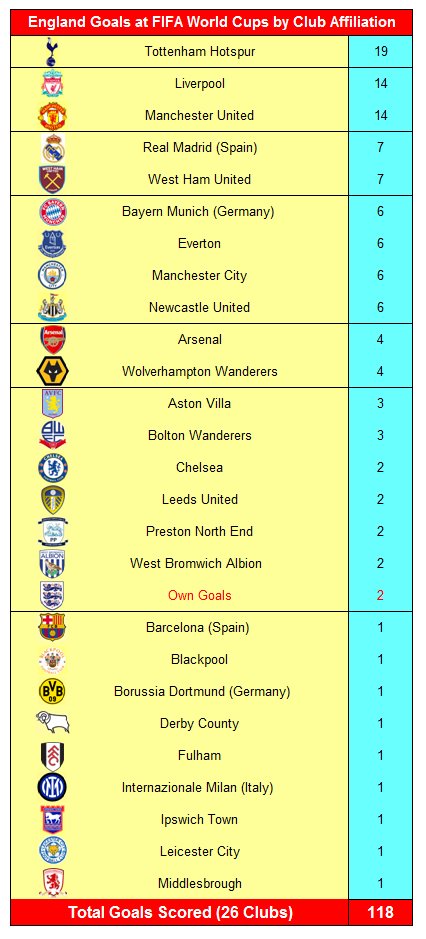The width and height of the screenshot is (426, 939).
Task: Select the West Ham United name cell
Action: pyautogui.click(x=200, y=180)
